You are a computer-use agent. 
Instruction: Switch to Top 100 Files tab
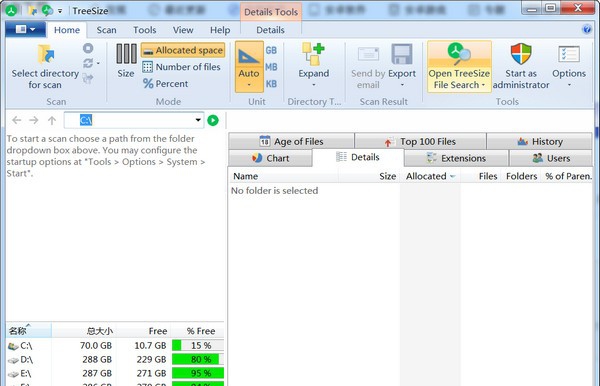coord(420,142)
